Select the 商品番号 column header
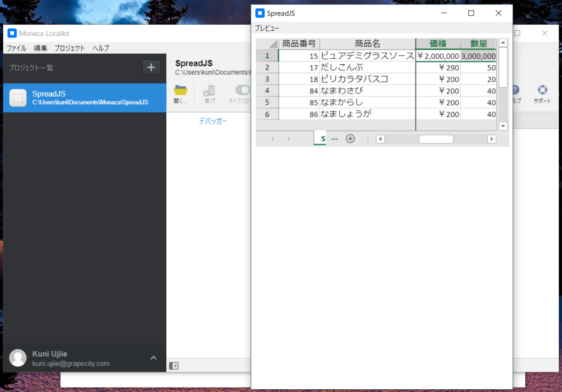Image resolution: width=562 pixels, height=392 pixels. 299,44
